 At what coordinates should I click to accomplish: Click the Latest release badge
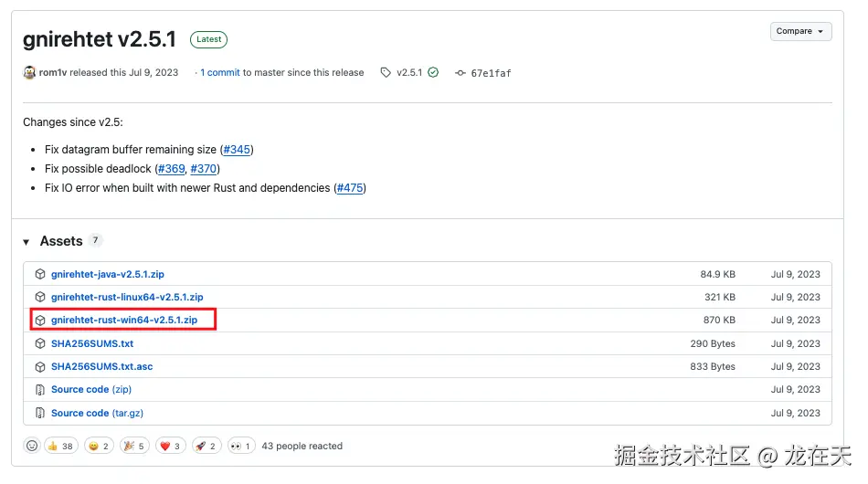pos(208,39)
